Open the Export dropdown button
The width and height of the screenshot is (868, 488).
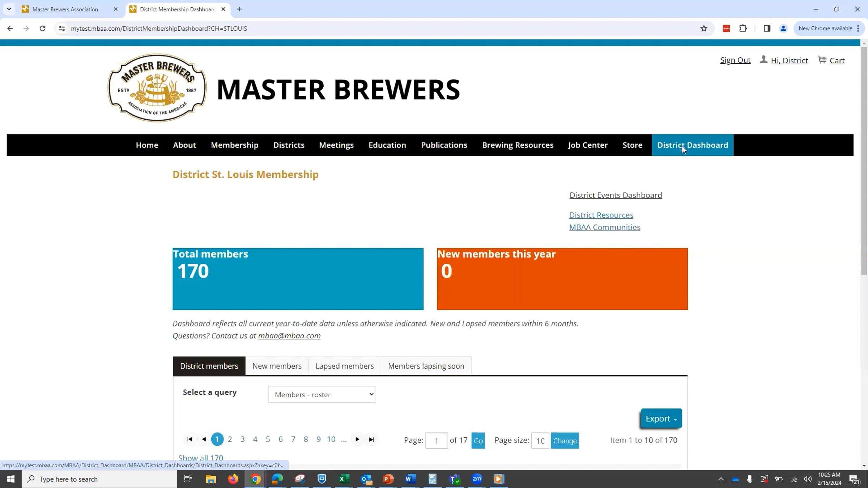coord(661,419)
